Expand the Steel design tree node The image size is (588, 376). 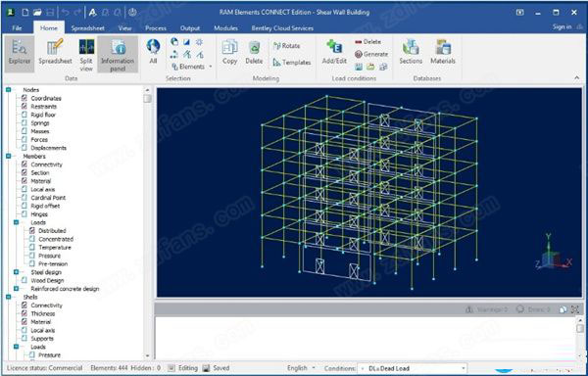click(16, 272)
